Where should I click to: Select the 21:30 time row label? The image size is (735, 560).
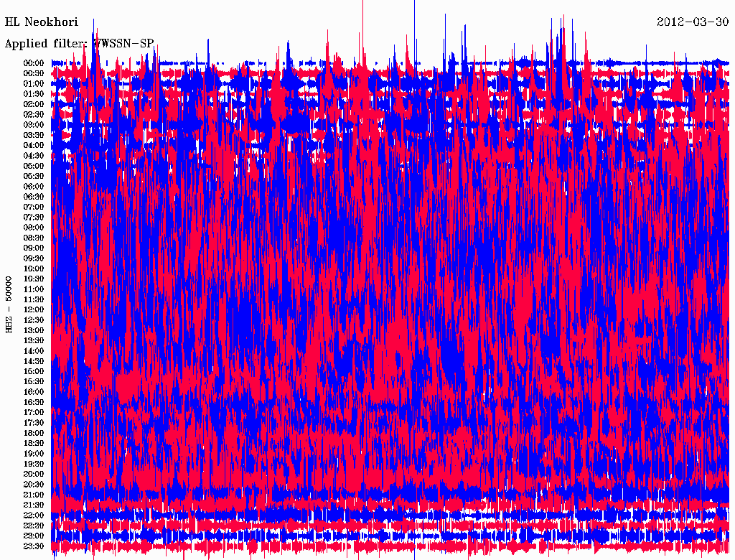coord(34,505)
